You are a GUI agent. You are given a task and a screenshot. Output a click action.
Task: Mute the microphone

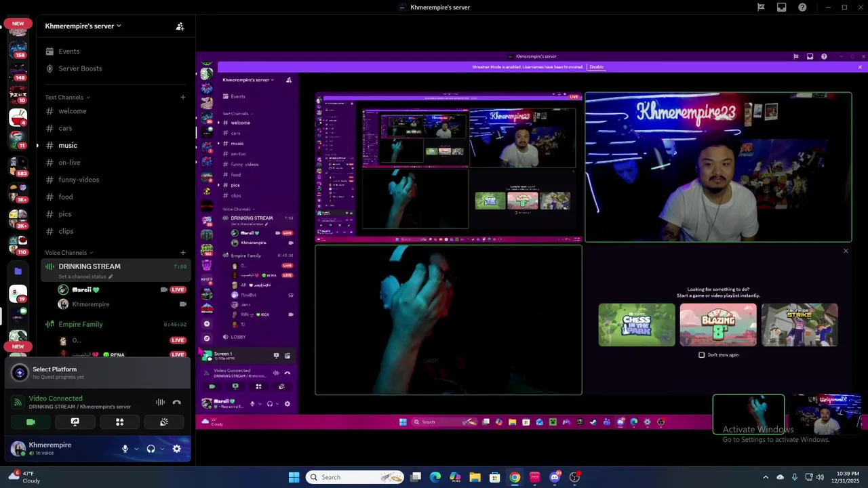pyautogui.click(x=125, y=449)
